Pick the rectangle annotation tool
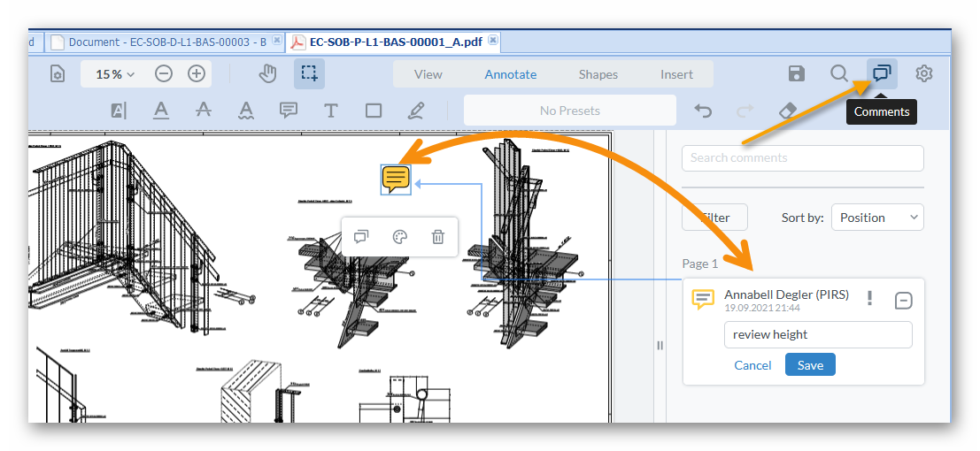This screenshot has height=451, width=980. pyautogui.click(x=374, y=111)
